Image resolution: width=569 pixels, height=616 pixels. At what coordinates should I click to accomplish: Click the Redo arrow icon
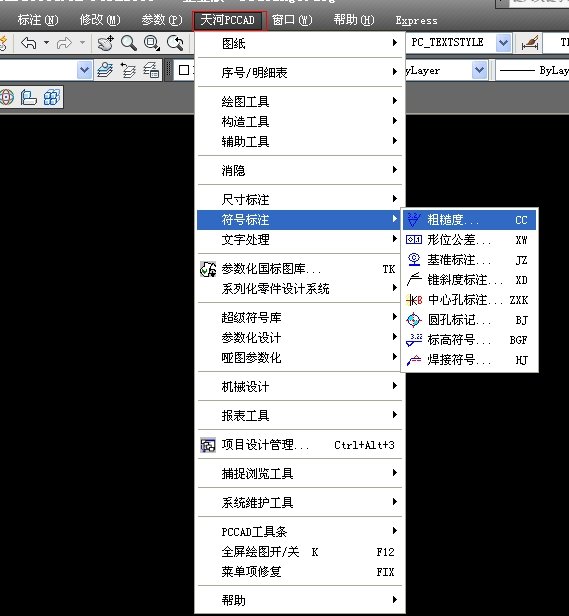tap(64, 42)
